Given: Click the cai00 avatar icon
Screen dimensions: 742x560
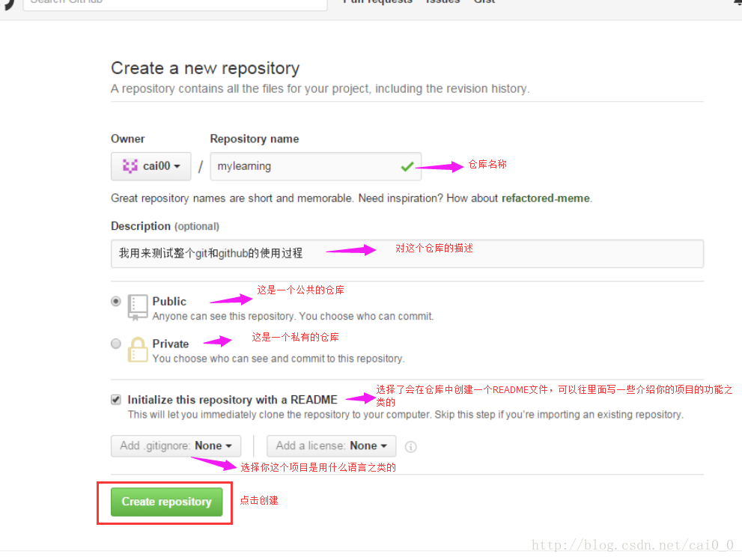Looking at the screenshot, I should [130, 166].
